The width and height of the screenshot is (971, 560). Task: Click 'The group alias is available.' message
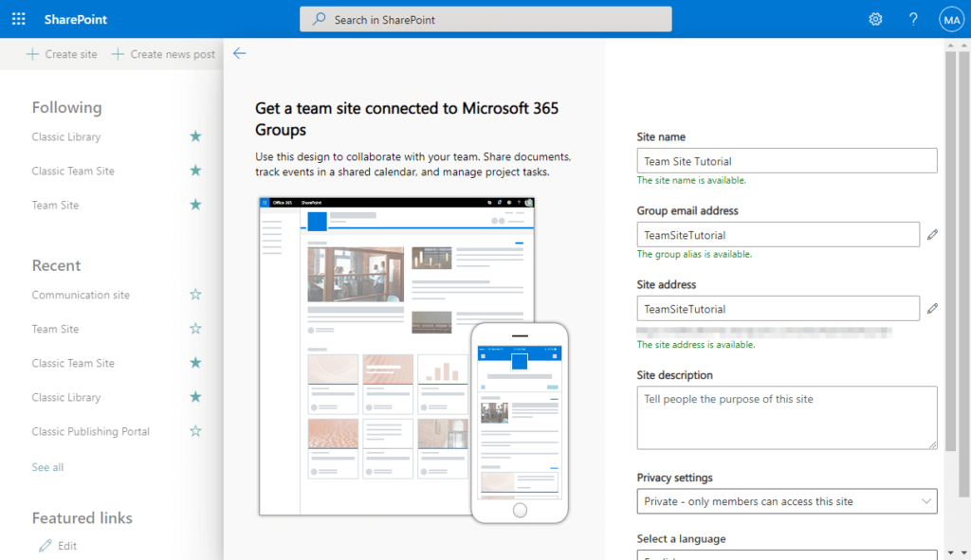[694, 254]
